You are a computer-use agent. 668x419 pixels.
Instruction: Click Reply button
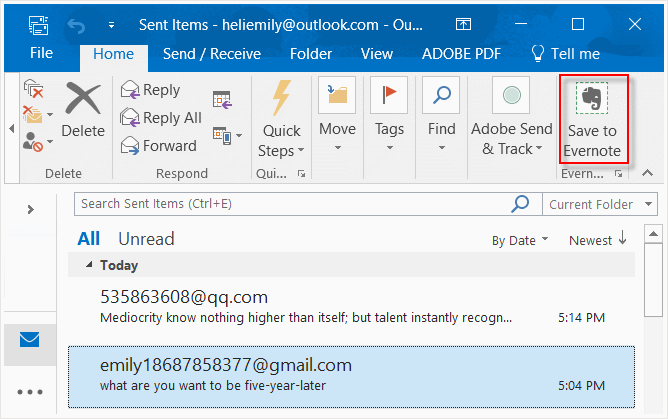[x=151, y=90]
